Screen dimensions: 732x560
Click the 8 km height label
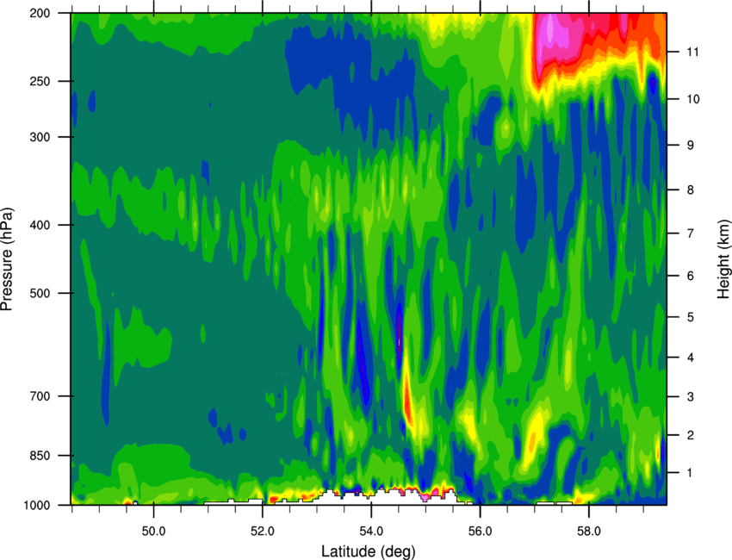(x=691, y=190)
